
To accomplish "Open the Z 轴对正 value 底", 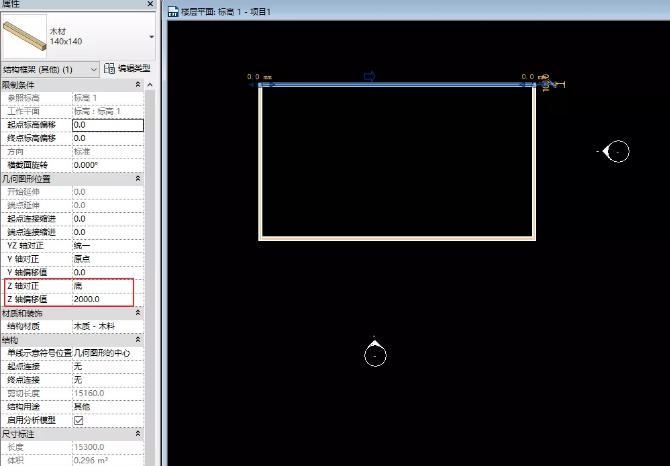I will [108, 286].
